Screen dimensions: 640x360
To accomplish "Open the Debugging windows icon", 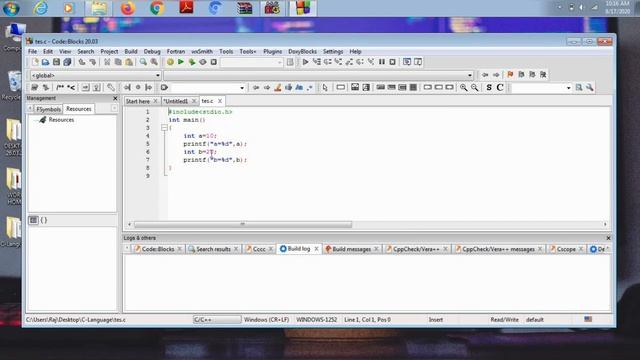I will [x=407, y=62].
